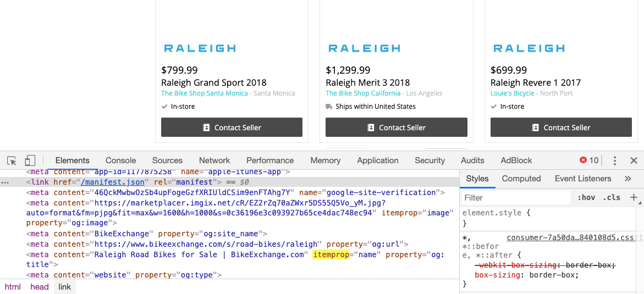
Task: Select the Computed styles tab
Action: (x=521, y=179)
